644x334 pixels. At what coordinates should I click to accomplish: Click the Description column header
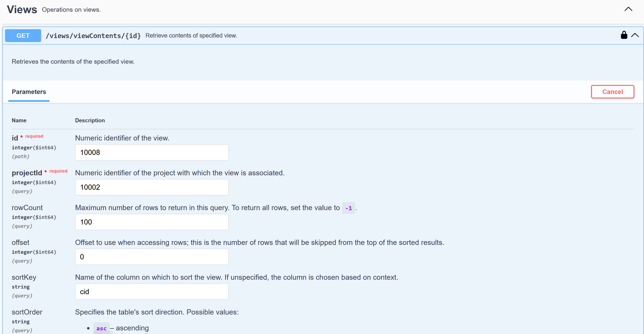pos(90,120)
